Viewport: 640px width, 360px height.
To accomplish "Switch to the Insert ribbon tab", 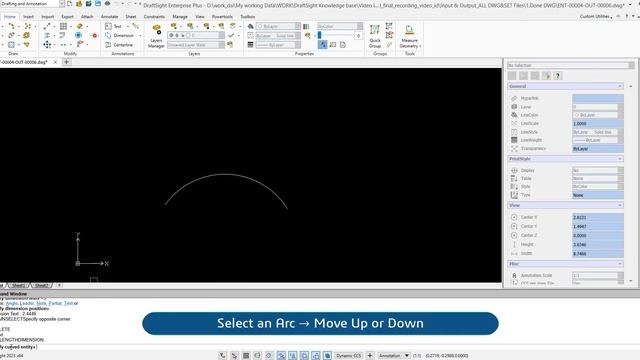I will click(29, 17).
